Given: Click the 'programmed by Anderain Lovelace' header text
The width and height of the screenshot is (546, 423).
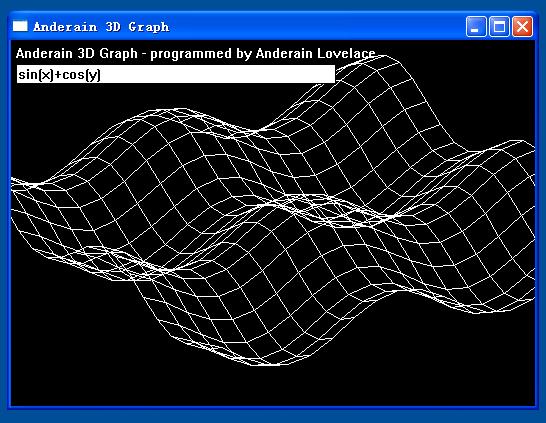Looking at the screenshot, I should click(x=263, y=54).
